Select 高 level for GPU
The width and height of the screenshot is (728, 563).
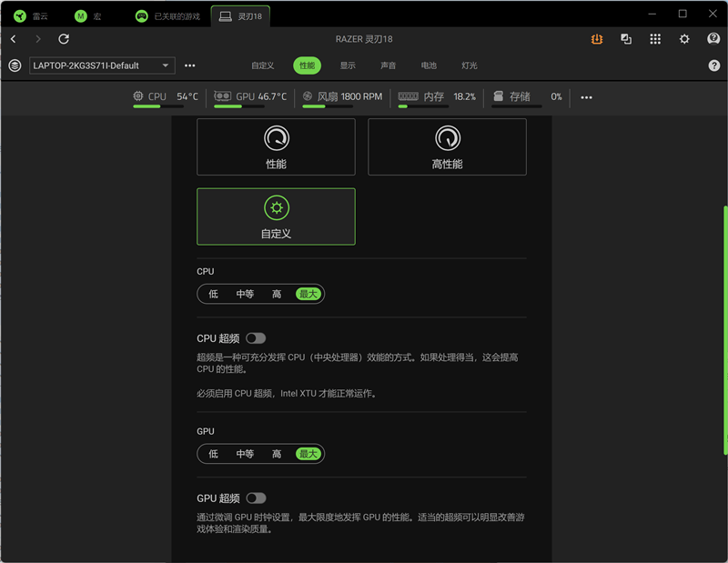coord(277,454)
